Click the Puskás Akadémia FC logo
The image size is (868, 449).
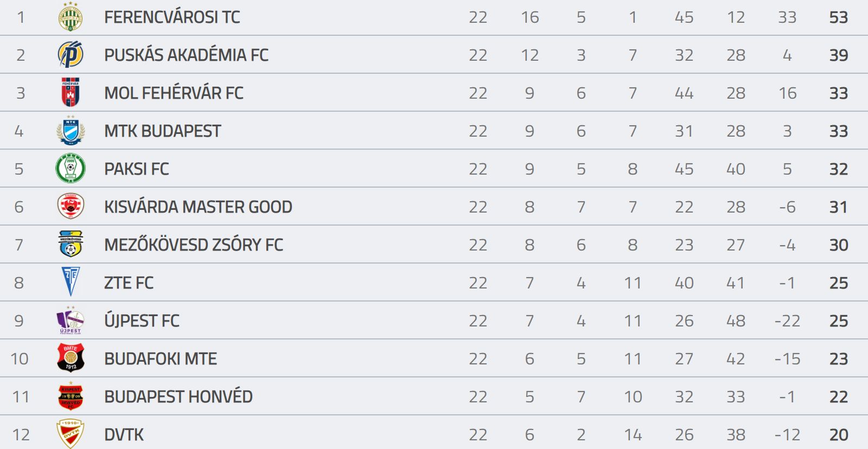point(71,55)
